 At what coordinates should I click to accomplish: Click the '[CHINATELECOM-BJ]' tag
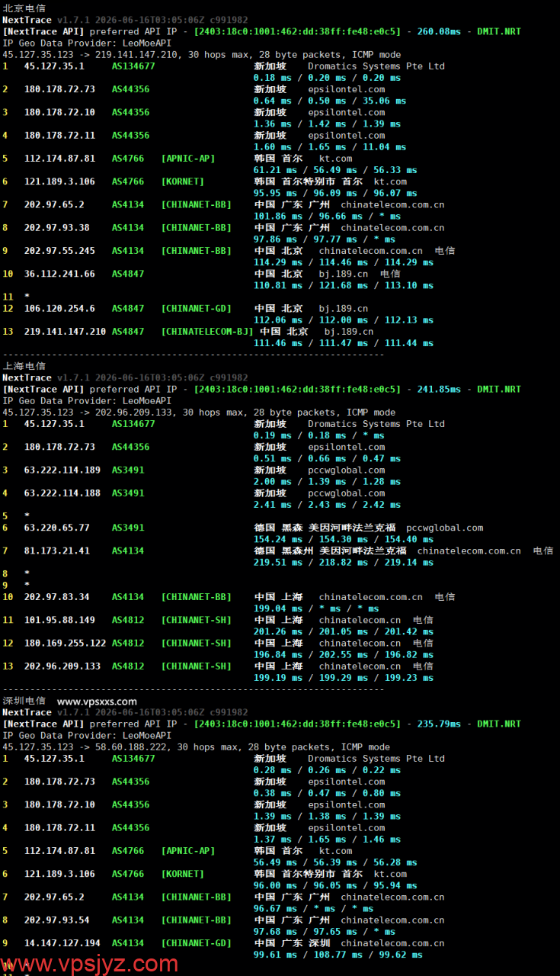click(207, 331)
